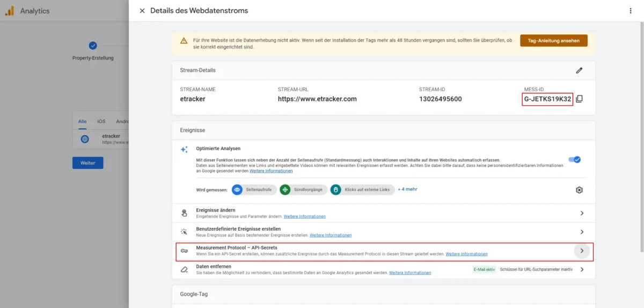The image size is (644, 308).
Task: Click the Scrollvorgänge compass icon
Action: [285, 189]
